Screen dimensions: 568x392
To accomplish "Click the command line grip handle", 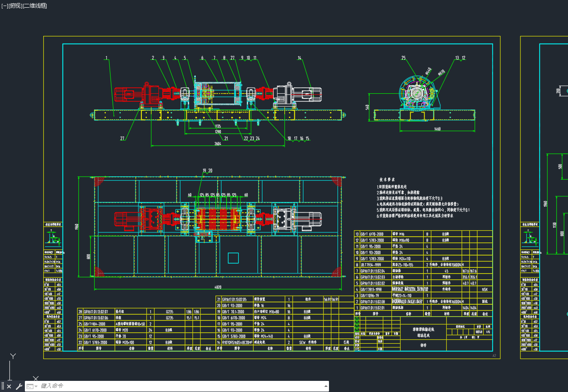I will 3,386.
